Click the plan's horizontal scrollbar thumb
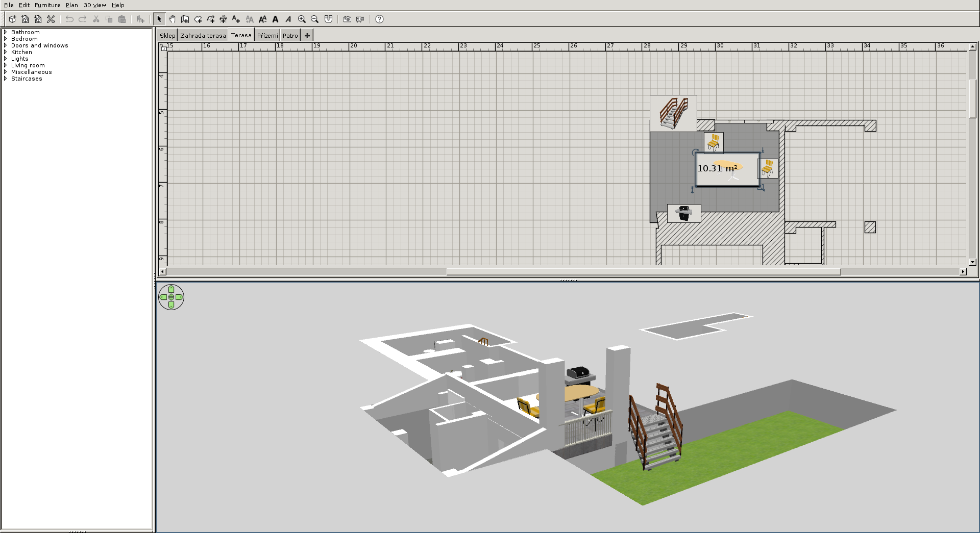 (x=643, y=272)
